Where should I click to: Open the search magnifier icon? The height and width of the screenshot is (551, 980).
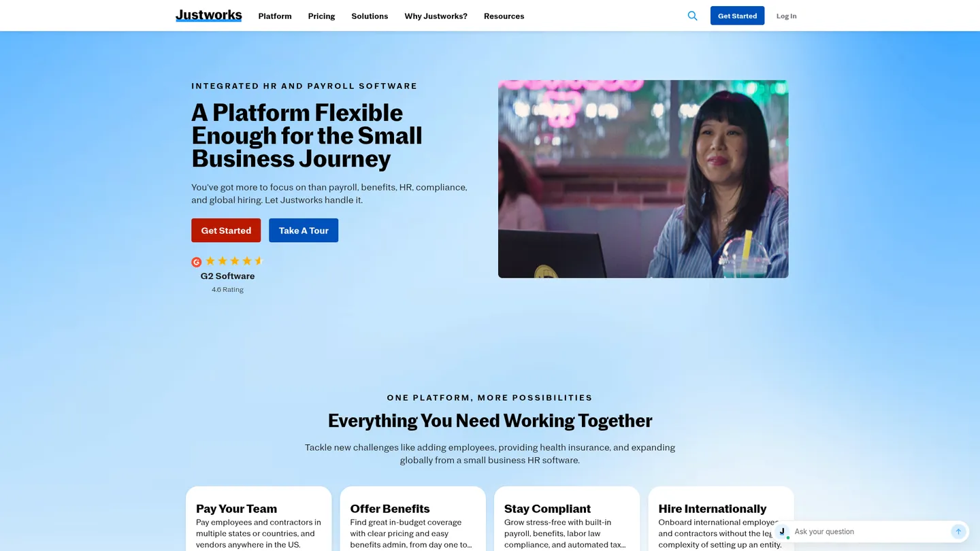(692, 16)
